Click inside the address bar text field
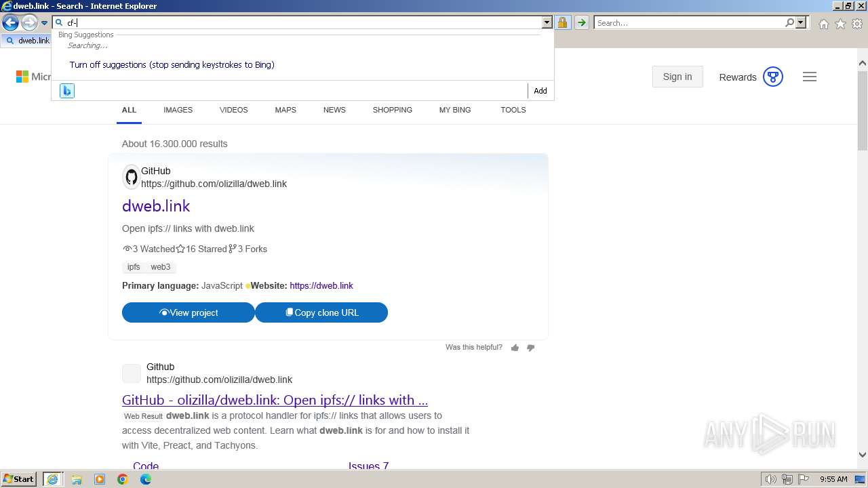 tap(303, 22)
